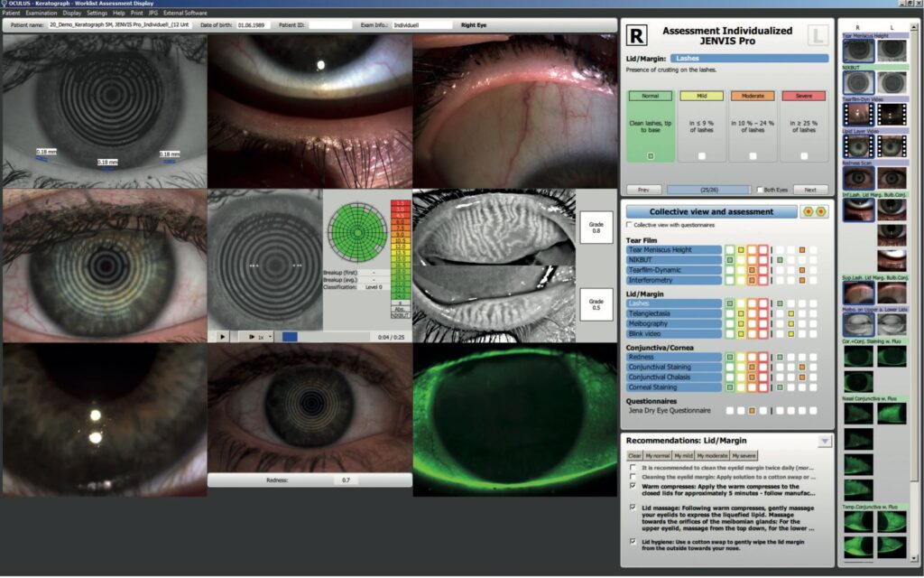The image size is (924, 578).
Task: Open Blink video assessment row
Action: [673, 334]
